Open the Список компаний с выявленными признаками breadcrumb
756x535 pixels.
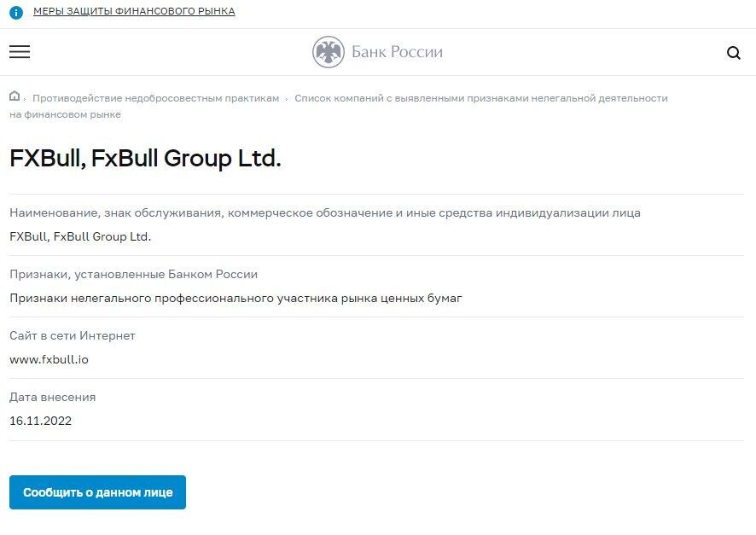tap(339, 106)
